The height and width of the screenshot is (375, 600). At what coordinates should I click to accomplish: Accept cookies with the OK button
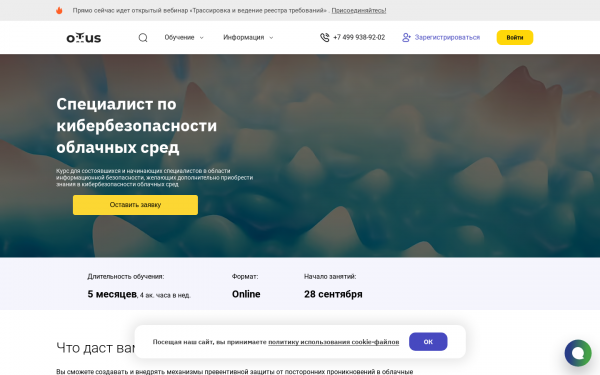[x=428, y=341]
